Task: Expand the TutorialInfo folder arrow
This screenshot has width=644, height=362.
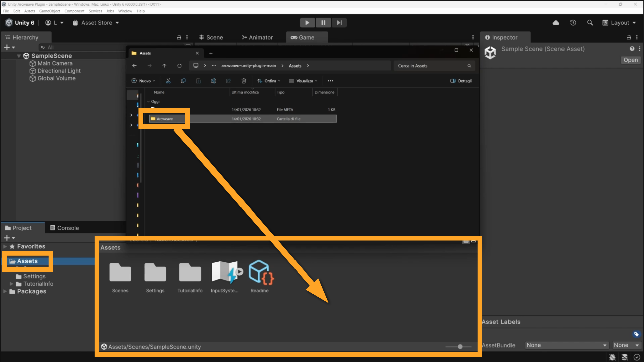Action: (x=12, y=284)
